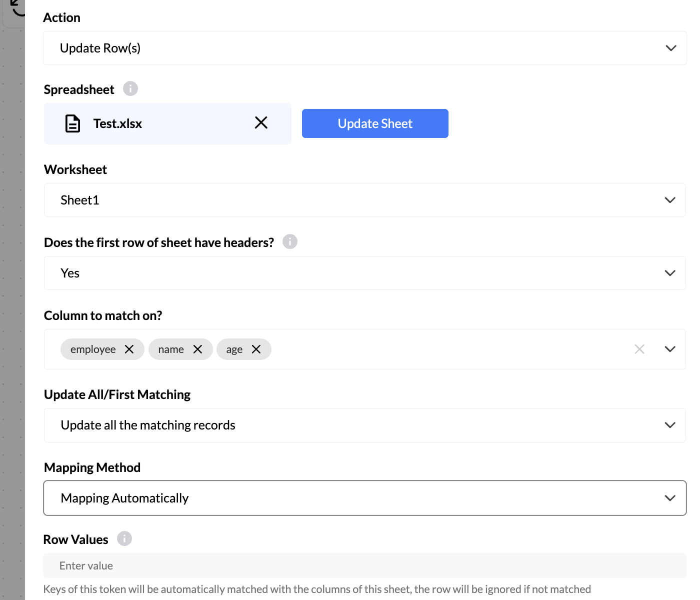Remove the Test.xlsx spreadsheet with X

pos(261,123)
